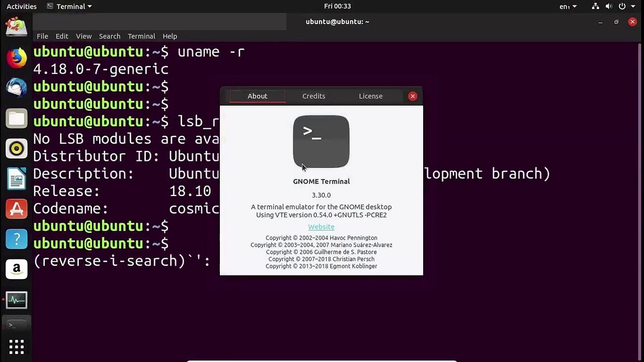Launch Firefox from the dock

[x=16, y=57]
